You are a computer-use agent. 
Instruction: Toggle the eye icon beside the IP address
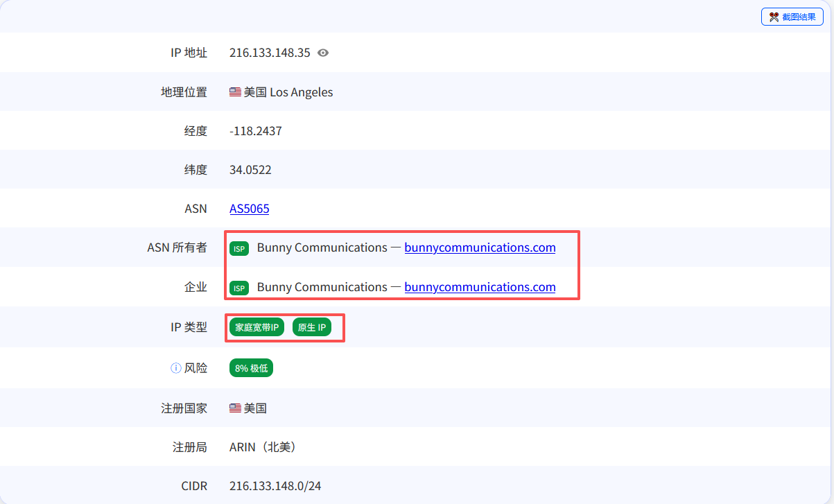click(322, 52)
